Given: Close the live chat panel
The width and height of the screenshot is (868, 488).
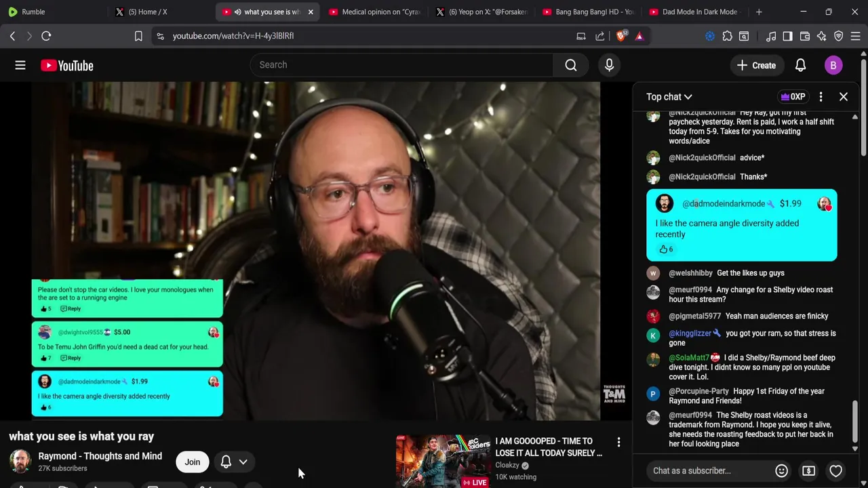Looking at the screenshot, I should coord(844,97).
